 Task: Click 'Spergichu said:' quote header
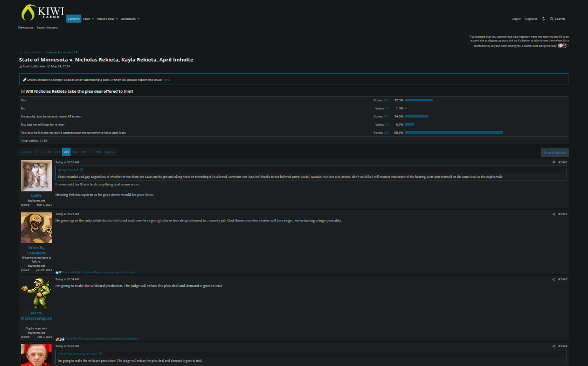pyautogui.click(x=68, y=170)
